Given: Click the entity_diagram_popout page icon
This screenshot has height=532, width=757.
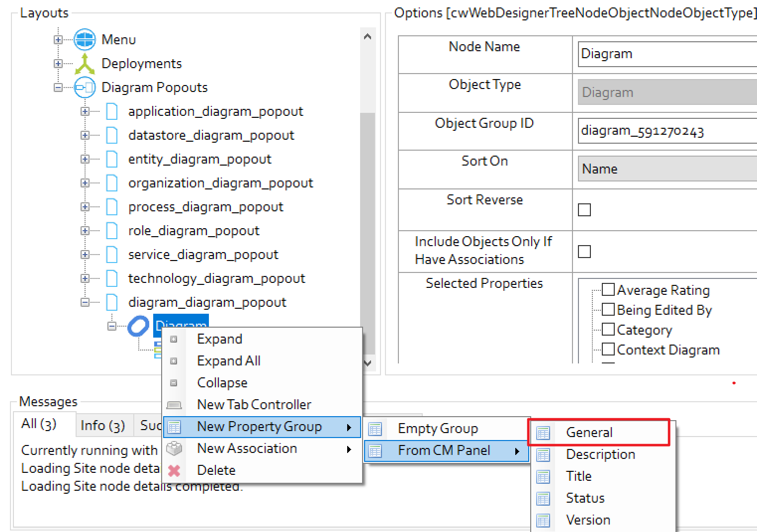Looking at the screenshot, I should click(x=112, y=159).
